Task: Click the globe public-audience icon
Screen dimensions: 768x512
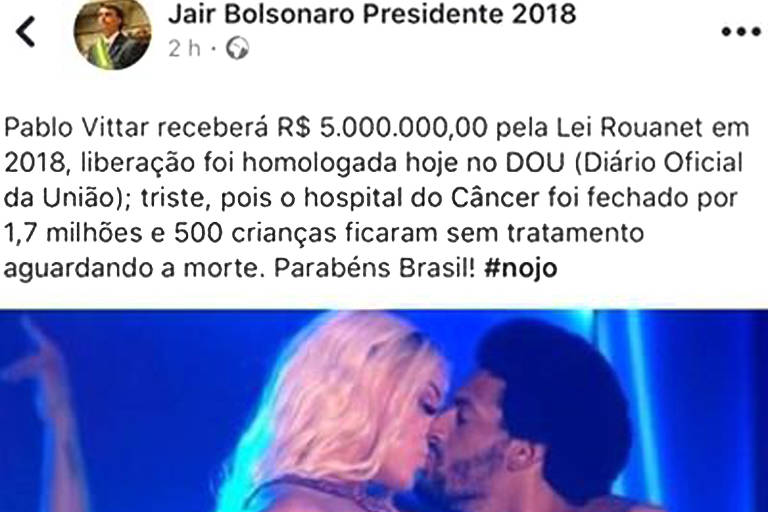Action: [x=238, y=49]
